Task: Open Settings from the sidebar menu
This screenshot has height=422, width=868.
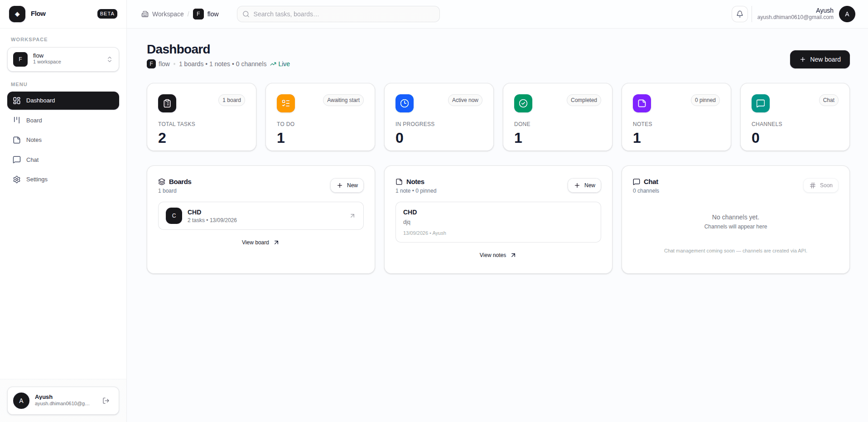Action: coord(63,179)
